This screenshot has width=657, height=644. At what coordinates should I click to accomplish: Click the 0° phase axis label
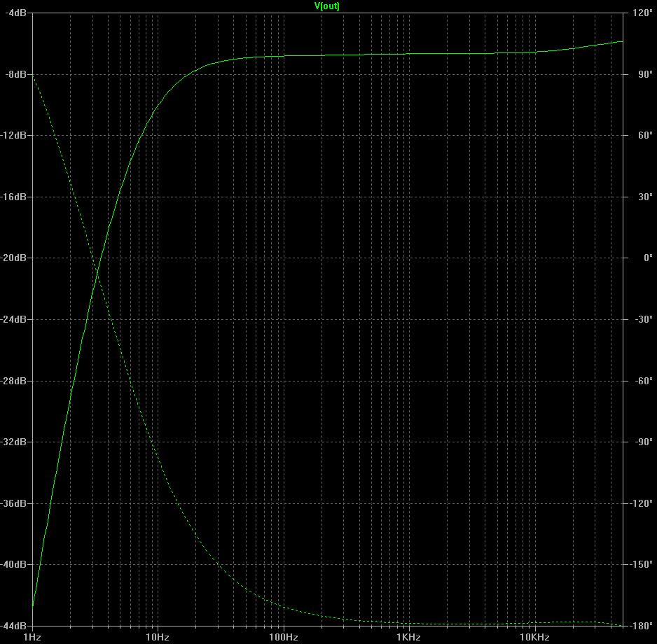point(648,258)
